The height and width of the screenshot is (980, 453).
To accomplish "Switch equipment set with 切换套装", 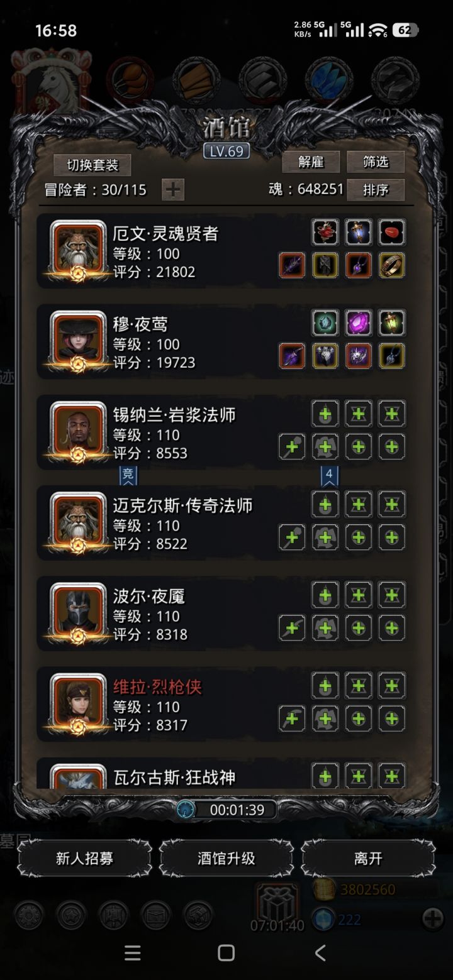I will coord(92,165).
